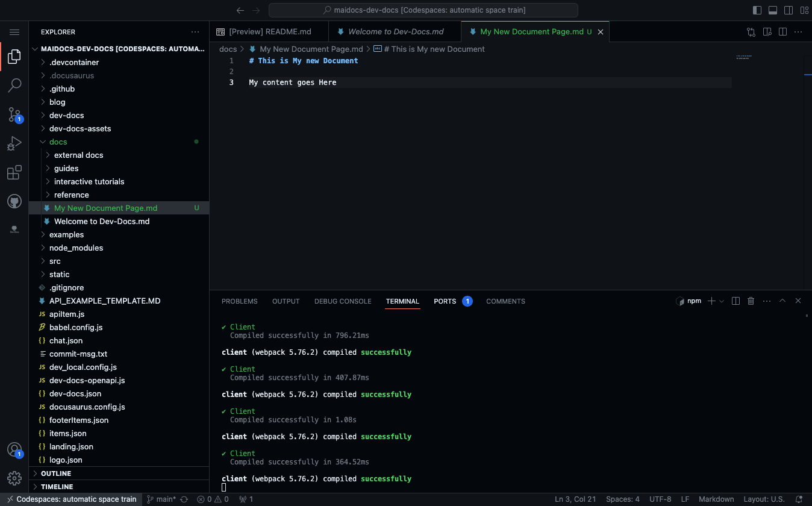Toggle the secondary sidebar layout button
812x506 pixels.
click(x=789, y=10)
